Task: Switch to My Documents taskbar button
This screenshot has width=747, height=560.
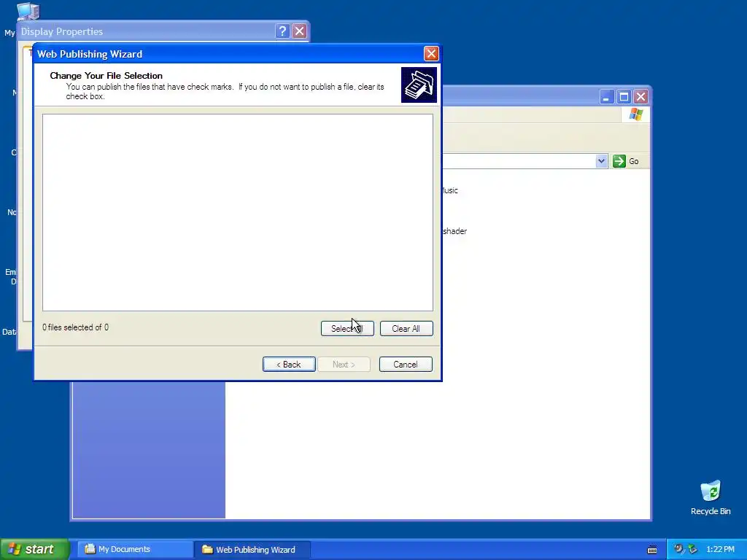Action: click(135, 550)
